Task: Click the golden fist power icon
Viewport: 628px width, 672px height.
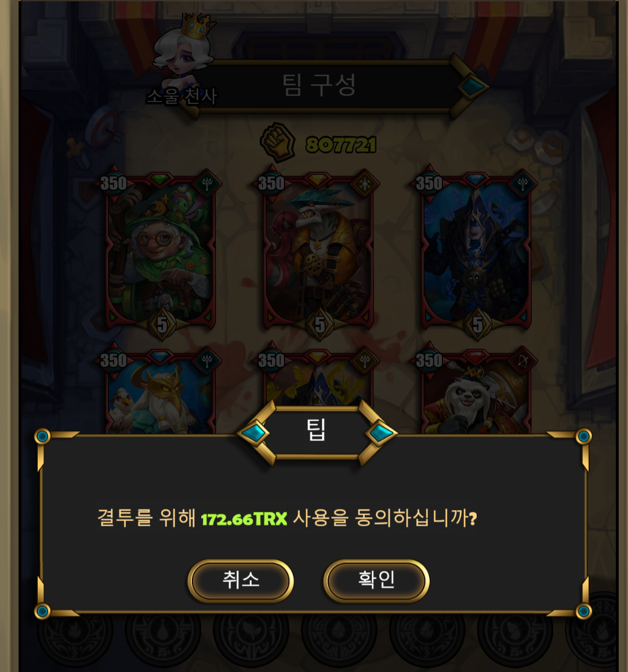Action: pos(278,143)
